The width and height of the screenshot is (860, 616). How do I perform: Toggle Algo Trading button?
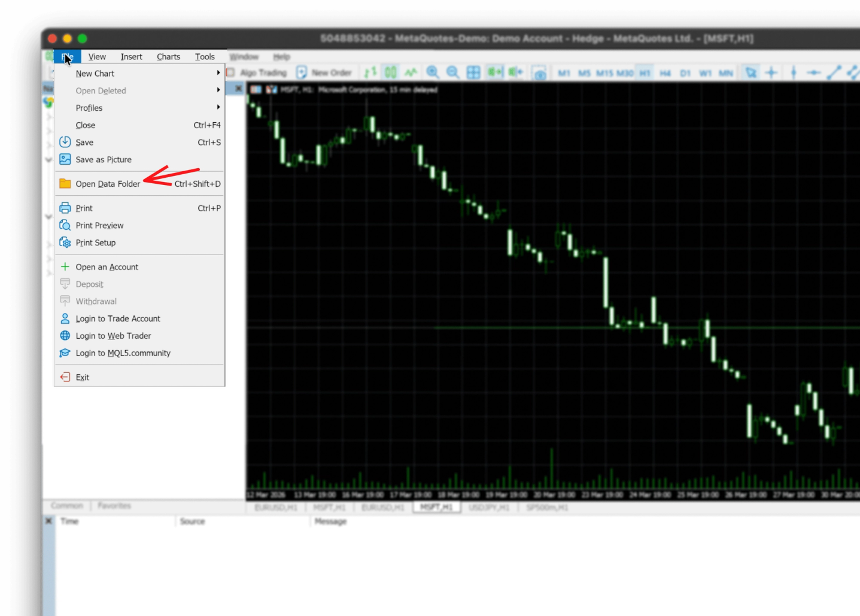257,72
